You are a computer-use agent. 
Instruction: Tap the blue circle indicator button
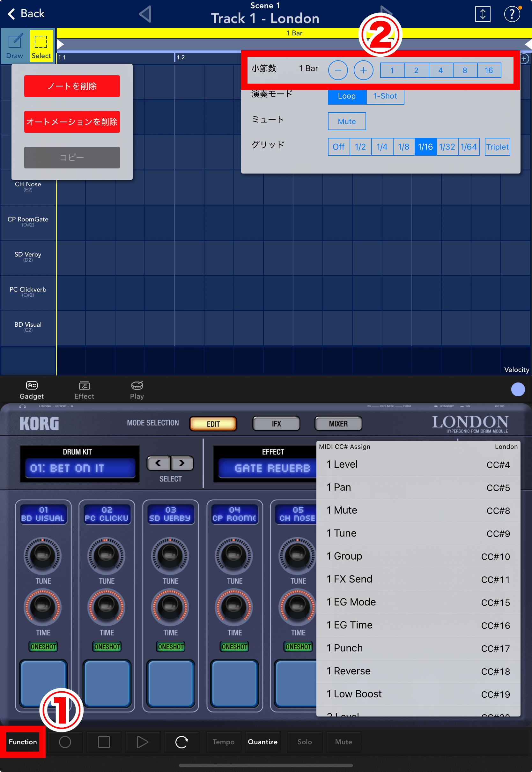[518, 389]
